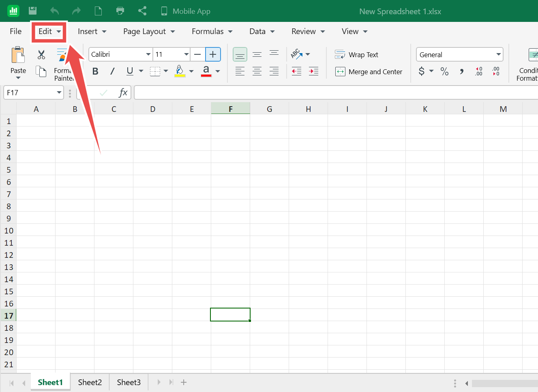Click the Paste button
The image size is (538, 392).
tap(18, 60)
